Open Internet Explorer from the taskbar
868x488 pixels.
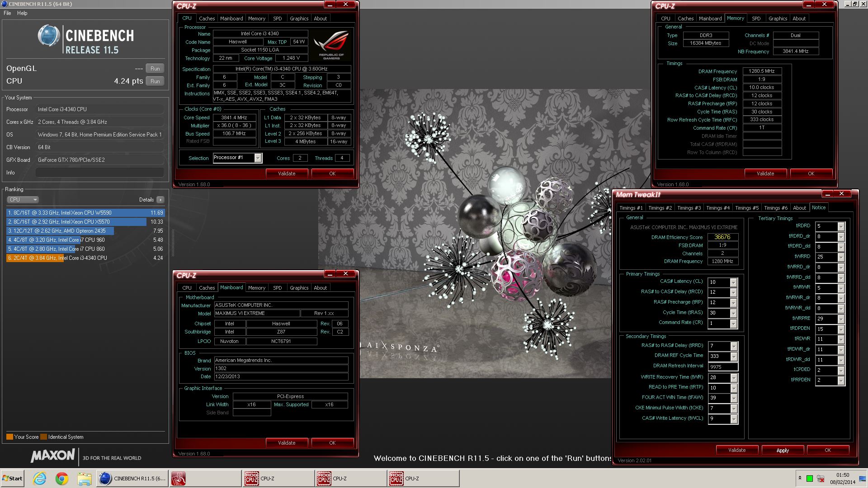click(x=40, y=479)
